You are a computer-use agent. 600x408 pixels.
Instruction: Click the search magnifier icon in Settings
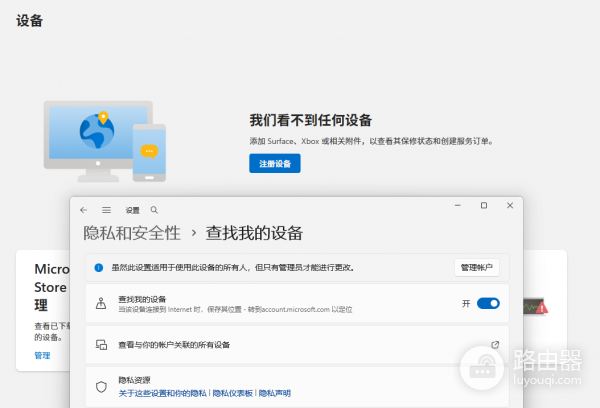[x=154, y=210]
